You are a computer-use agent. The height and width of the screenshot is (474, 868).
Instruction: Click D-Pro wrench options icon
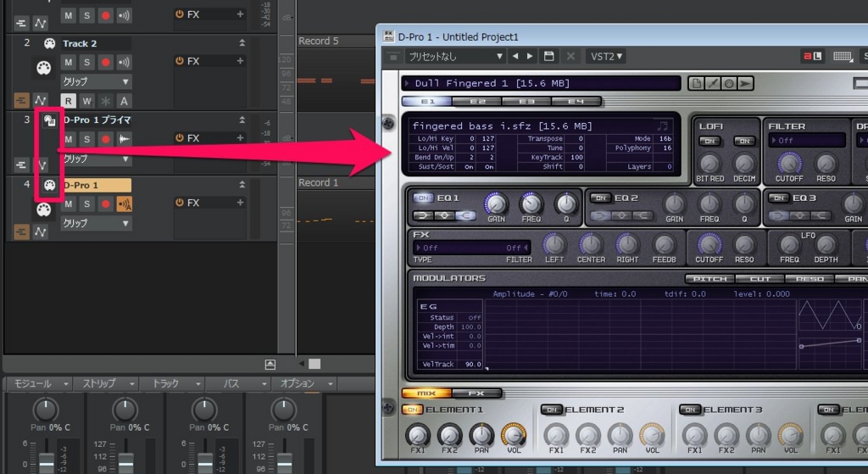click(713, 83)
